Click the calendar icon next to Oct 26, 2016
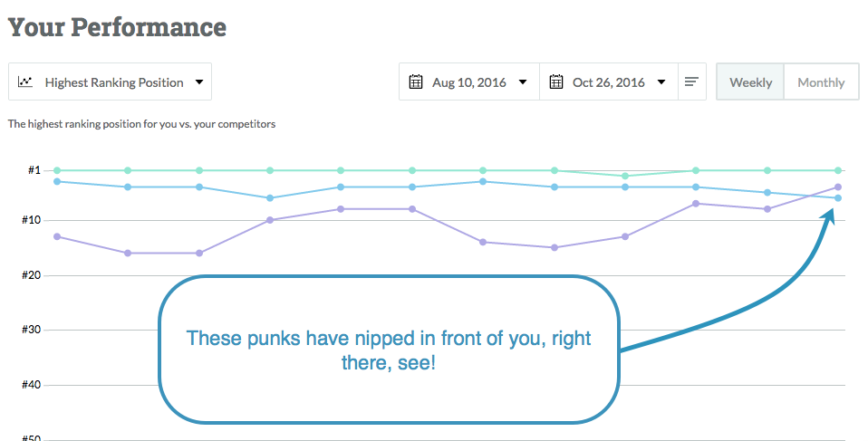 pyautogui.click(x=556, y=81)
